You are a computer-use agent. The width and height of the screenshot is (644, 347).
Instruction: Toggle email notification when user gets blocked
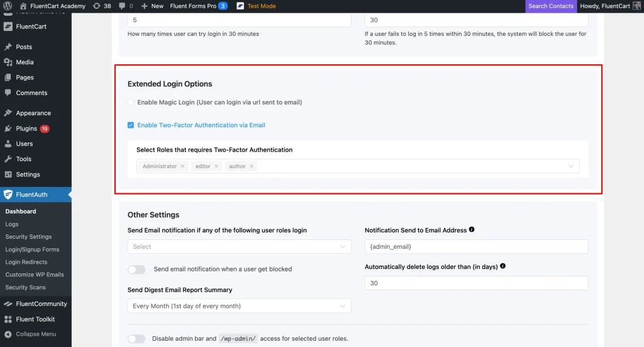pyautogui.click(x=136, y=270)
